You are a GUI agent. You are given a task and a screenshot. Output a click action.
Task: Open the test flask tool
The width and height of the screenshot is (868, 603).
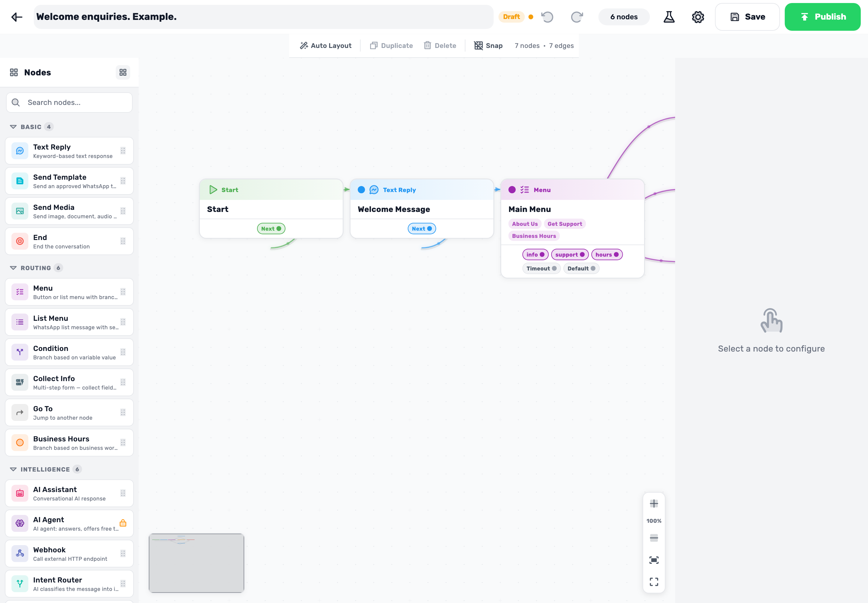669,17
